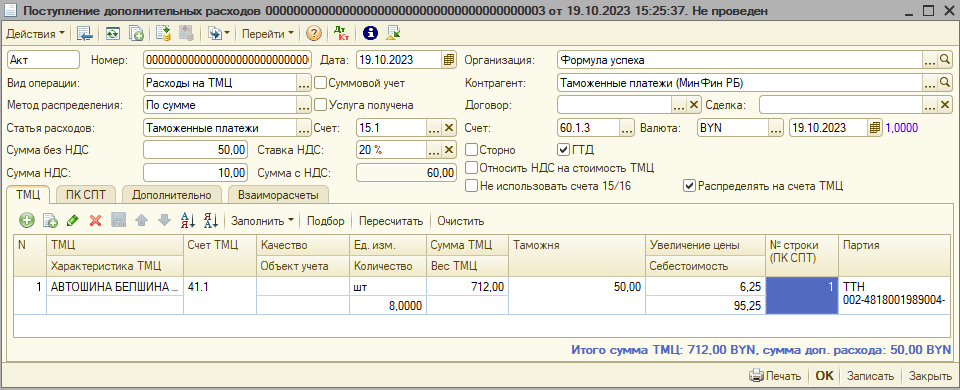Toggle the Суммовой учет checkbox
The height and width of the screenshot is (390, 960).
pos(320,82)
